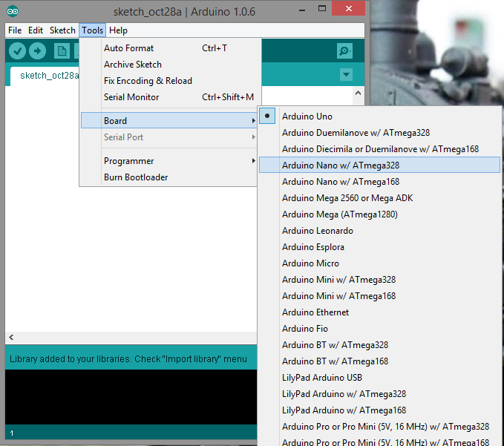This screenshot has width=504, height=446.
Task: Select Arduino BT w/ ATmega328
Action: click(379, 345)
